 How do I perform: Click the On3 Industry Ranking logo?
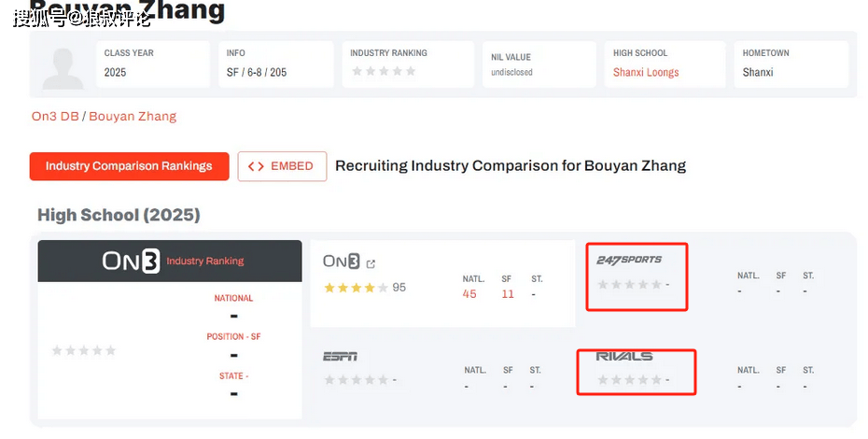[x=131, y=262]
